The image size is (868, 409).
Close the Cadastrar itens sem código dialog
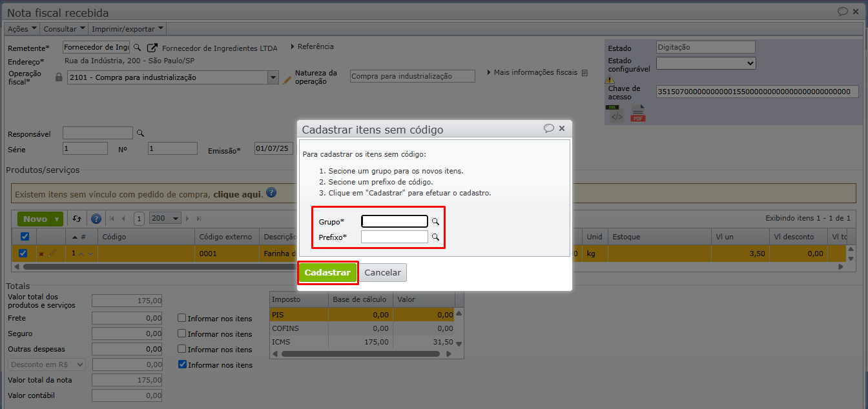tap(562, 128)
